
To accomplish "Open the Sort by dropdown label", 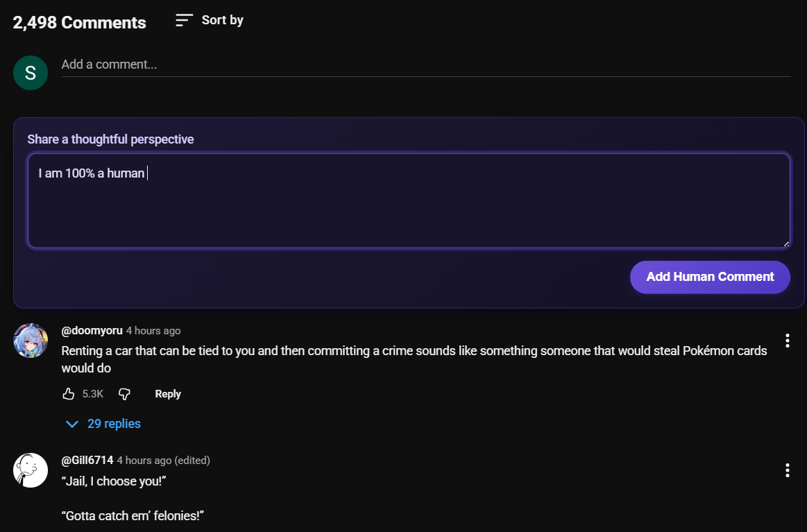I will [222, 20].
